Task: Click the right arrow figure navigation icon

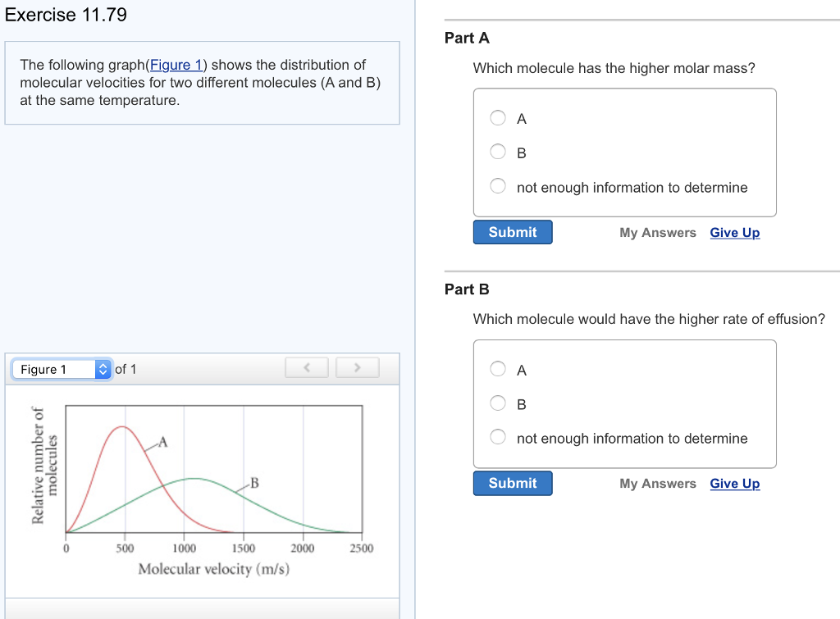Action: (358, 367)
